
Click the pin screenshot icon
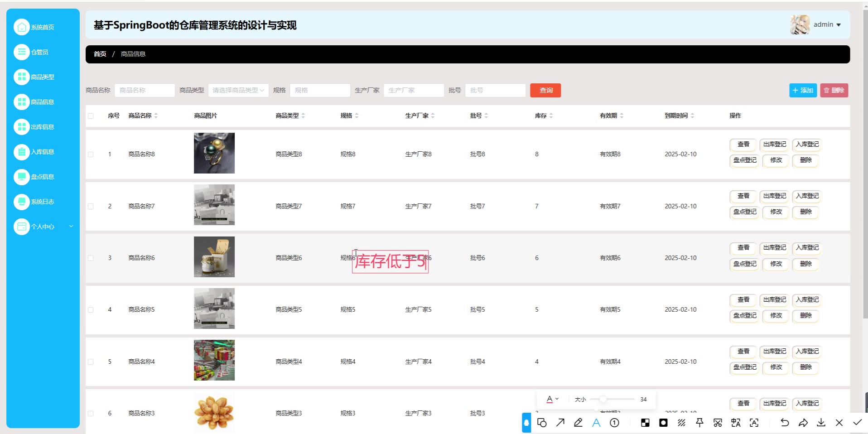point(699,423)
